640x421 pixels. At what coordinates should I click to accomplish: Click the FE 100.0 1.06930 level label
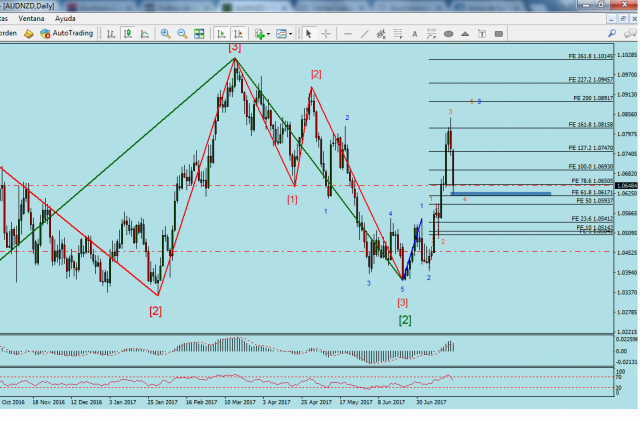click(x=591, y=167)
